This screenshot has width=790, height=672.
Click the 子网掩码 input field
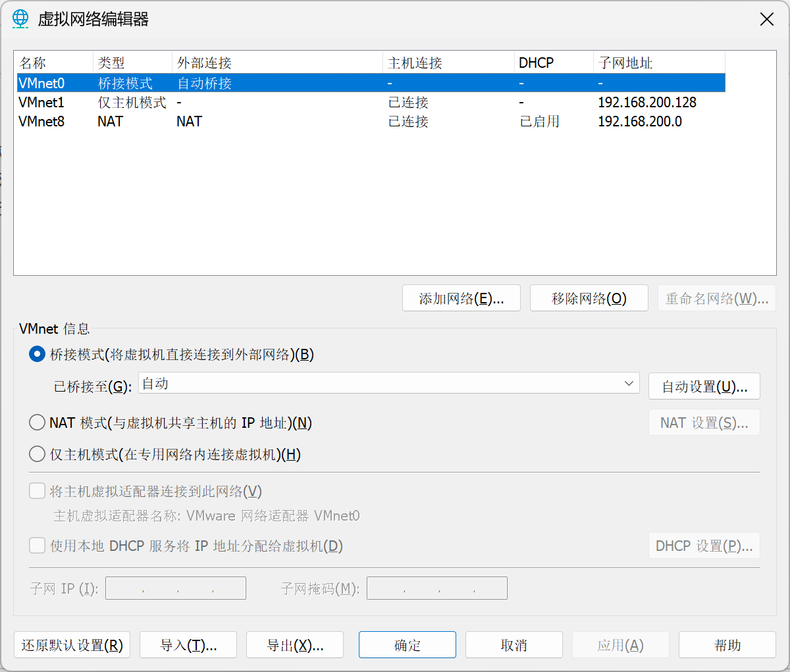pos(437,588)
